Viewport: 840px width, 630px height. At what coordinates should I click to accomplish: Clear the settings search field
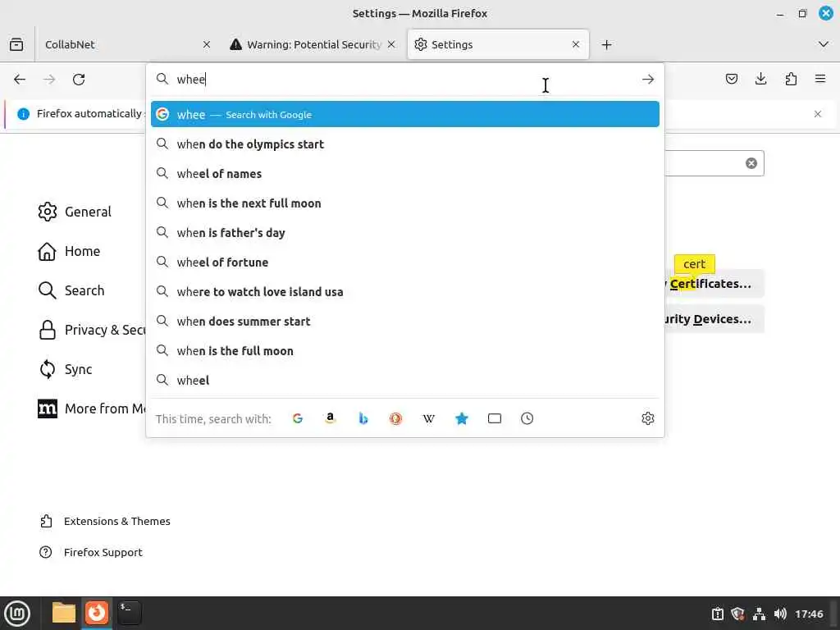[751, 163]
